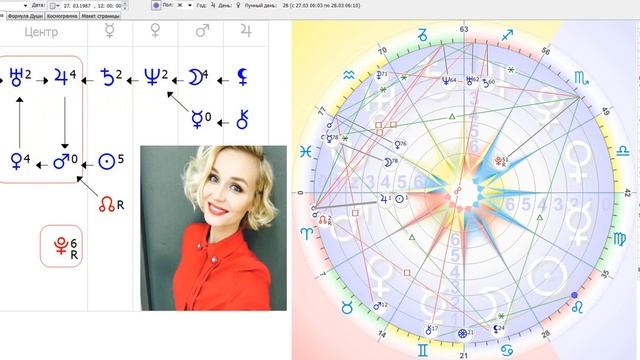Click Neptune marker 64 in the chart

click(x=449, y=81)
